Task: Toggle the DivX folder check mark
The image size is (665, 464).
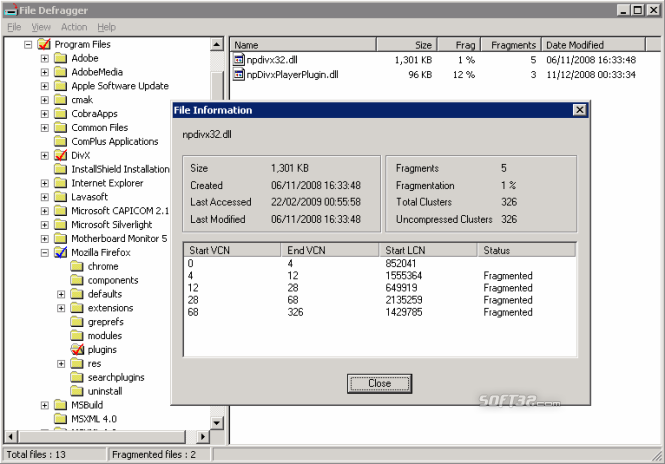Action: click(61, 155)
